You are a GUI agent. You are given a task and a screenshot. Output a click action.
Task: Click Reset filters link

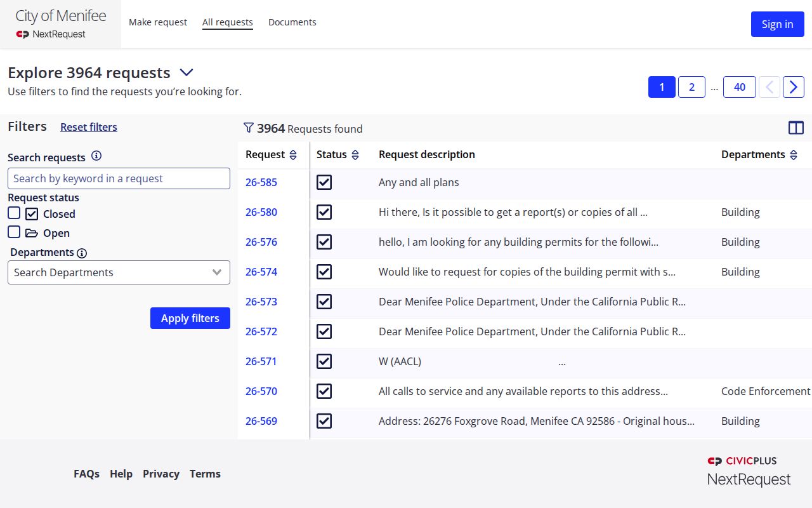[89, 127]
